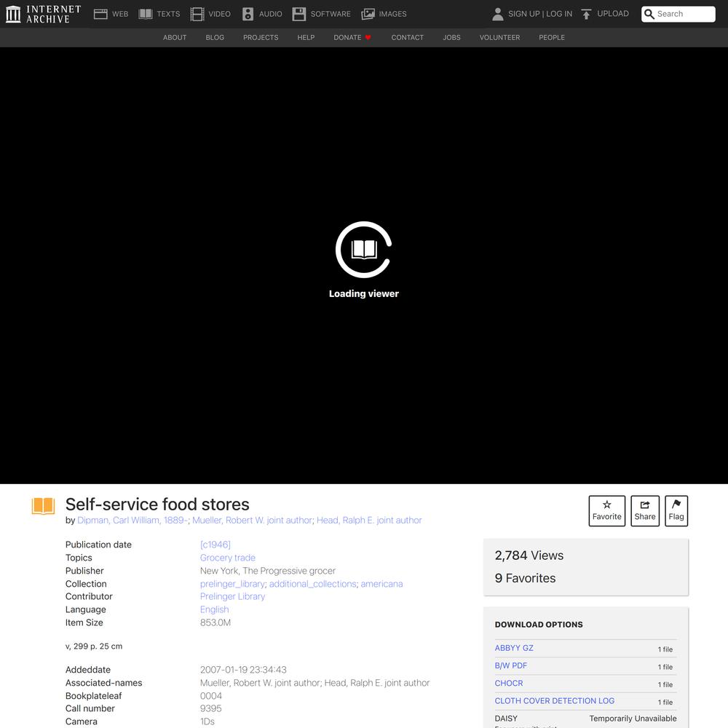Flag this item
Screen dimensions: 728x728
click(x=676, y=510)
